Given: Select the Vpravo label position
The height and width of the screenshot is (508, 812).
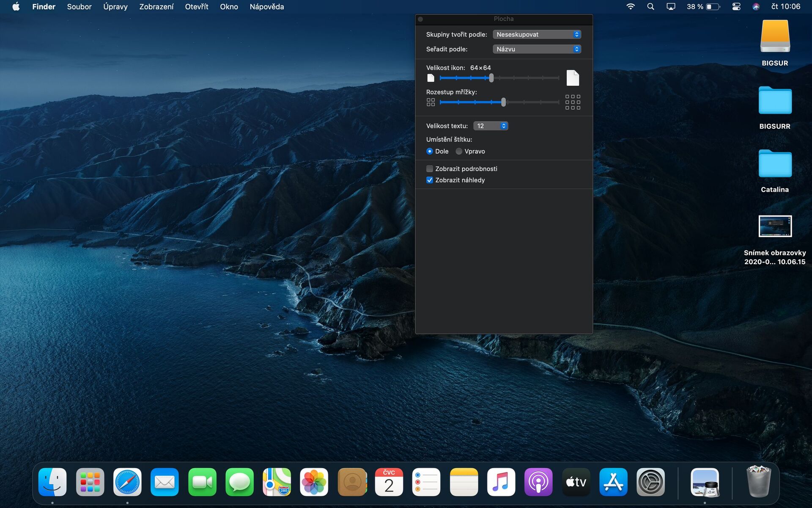Looking at the screenshot, I should click(459, 151).
